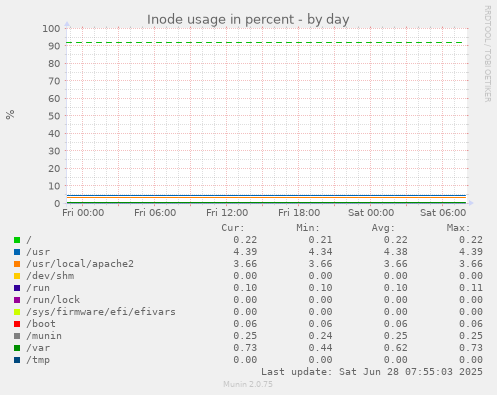
Task: Click the /usr current value 4.39
Action: click(x=245, y=252)
